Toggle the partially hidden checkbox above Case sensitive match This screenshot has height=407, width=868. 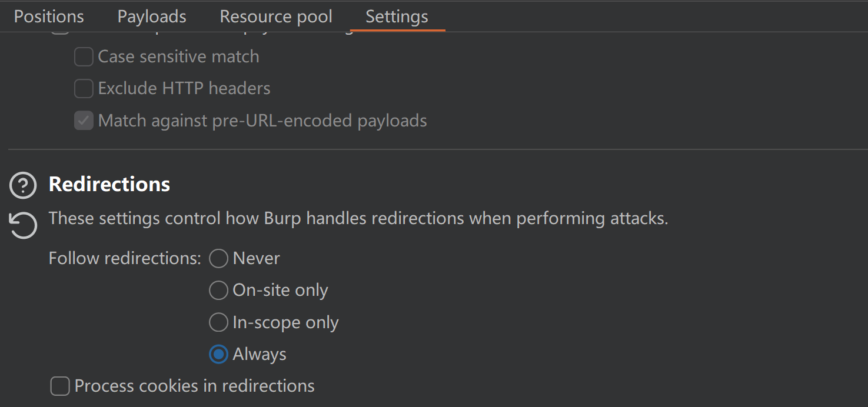pyautogui.click(x=60, y=32)
